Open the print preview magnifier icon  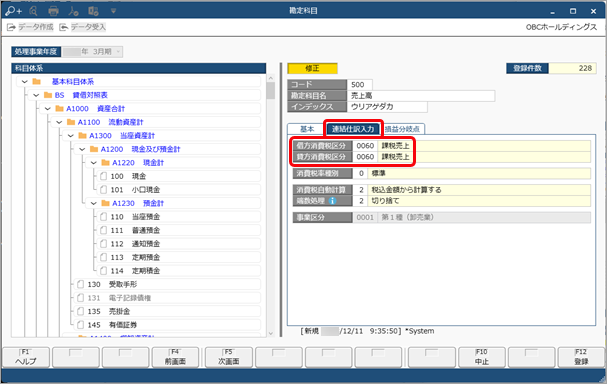[33, 11]
